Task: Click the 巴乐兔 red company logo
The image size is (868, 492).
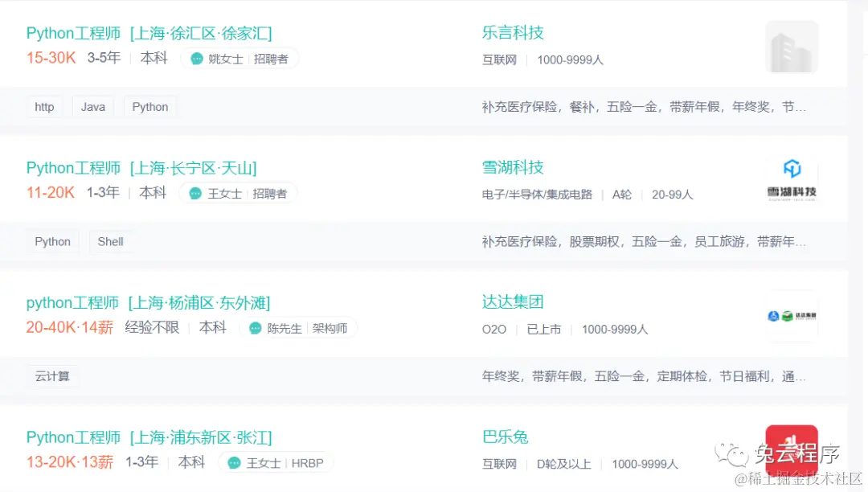Action: pos(792,450)
